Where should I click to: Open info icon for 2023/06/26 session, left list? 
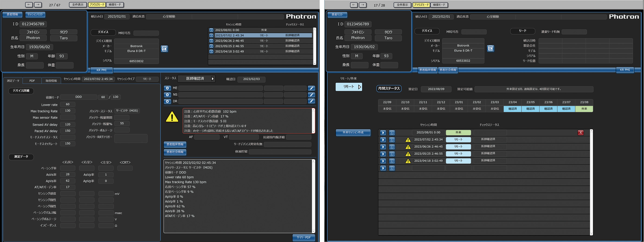[x=211, y=41]
